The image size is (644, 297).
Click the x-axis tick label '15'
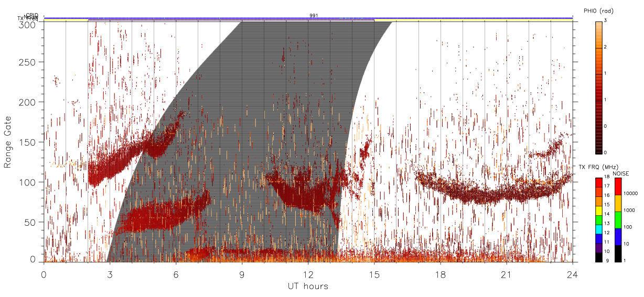pos(374,274)
